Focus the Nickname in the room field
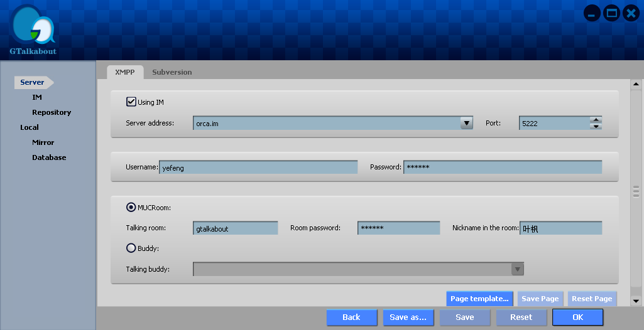The width and height of the screenshot is (644, 330). [x=560, y=228]
